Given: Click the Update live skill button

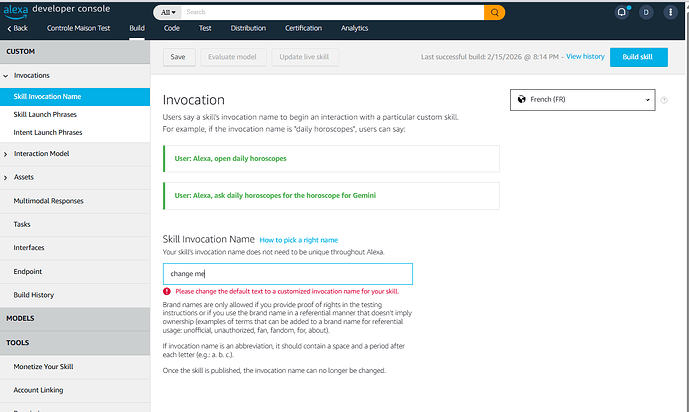Looking at the screenshot, I should tap(304, 57).
